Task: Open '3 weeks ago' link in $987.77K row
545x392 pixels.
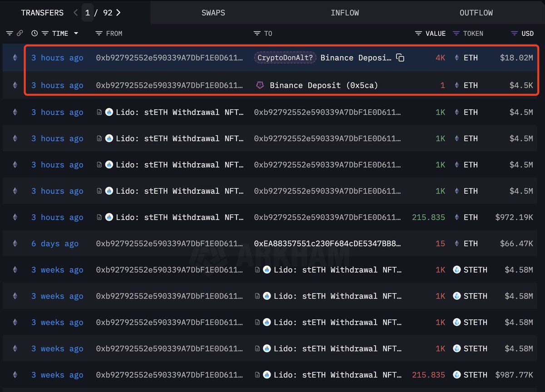Action: [x=57, y=375]
